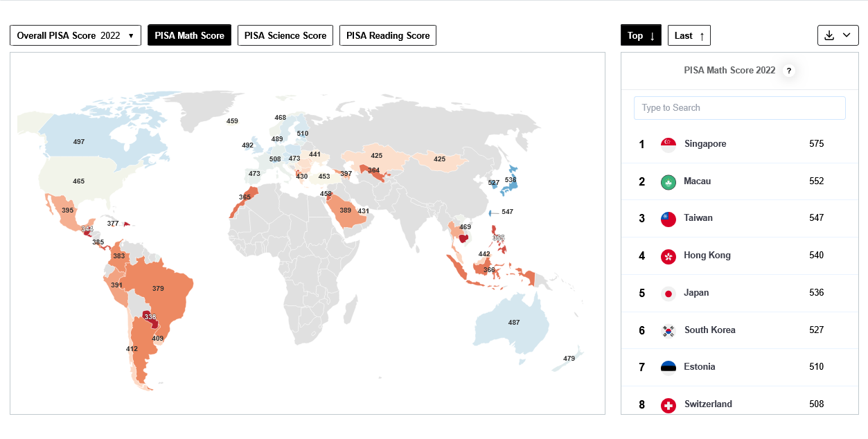868x439 pixels.
Task: Click the question mark help icon
Action: 788,71
